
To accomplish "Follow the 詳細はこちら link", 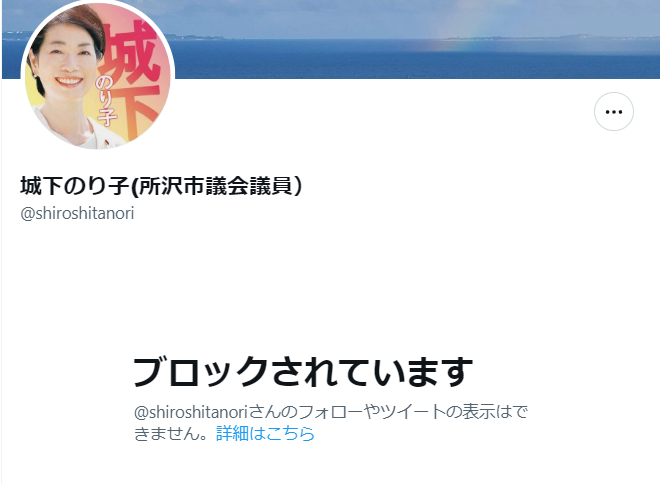I will point(265,433).
